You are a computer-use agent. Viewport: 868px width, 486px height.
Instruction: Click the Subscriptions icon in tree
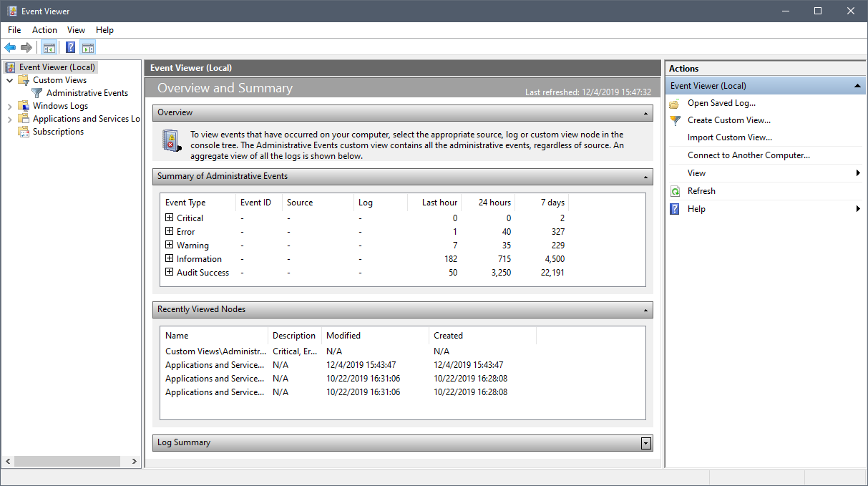click(x=24, y=132)
